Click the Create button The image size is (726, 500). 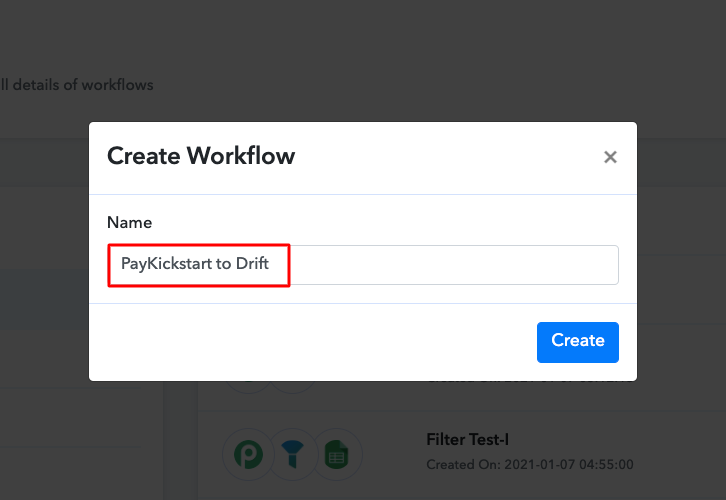coord(577,342)
